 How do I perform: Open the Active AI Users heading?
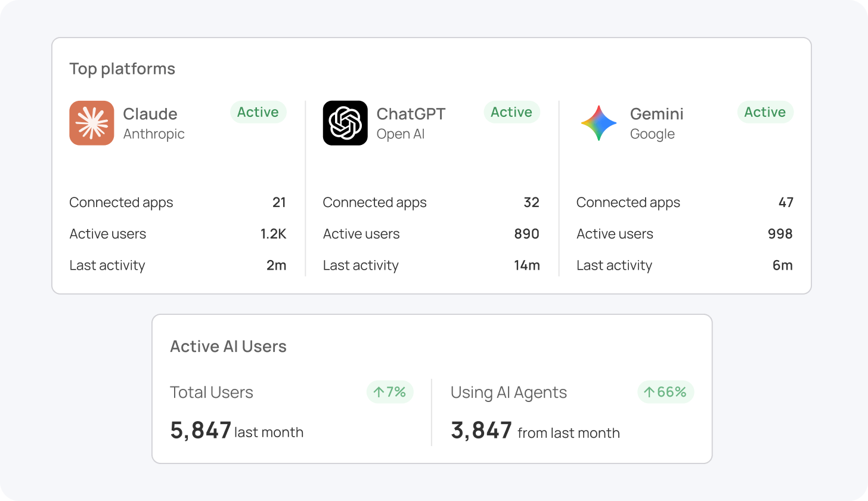(x=228, y=347)
